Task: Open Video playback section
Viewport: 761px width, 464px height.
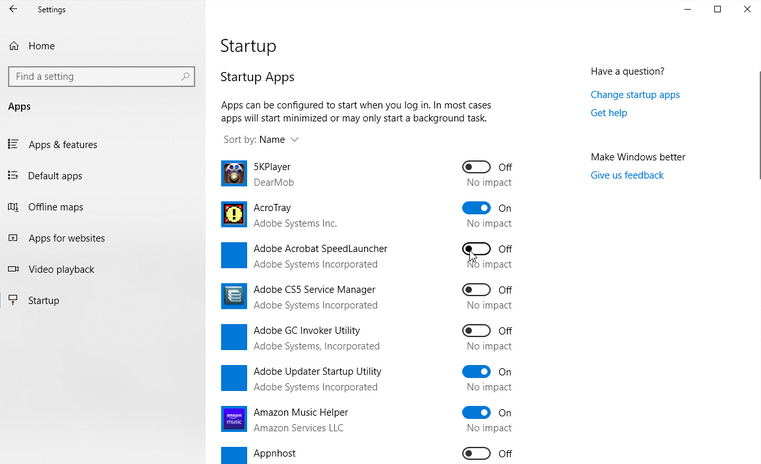Action: [x=61, y=269]
